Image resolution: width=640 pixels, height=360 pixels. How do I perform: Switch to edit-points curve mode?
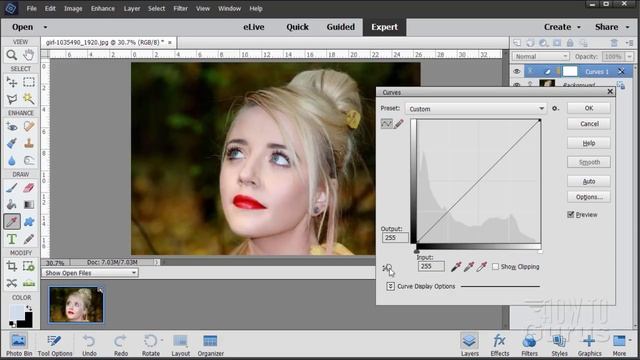point(386,123)
